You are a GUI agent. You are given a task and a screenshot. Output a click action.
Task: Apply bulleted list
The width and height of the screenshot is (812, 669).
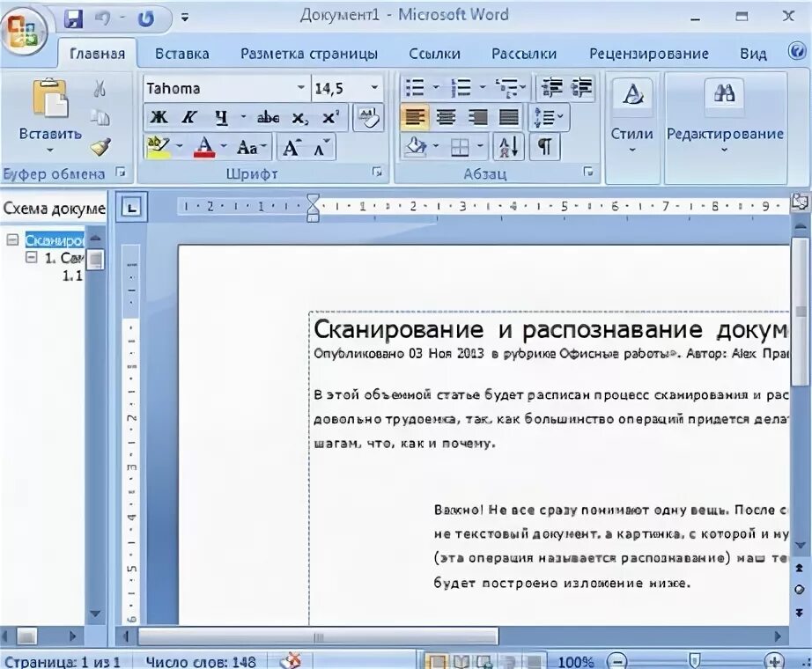(x=415, y=88)
